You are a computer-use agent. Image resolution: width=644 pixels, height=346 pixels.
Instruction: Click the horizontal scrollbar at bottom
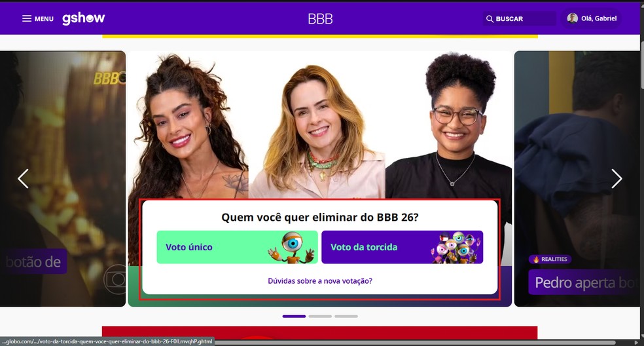[415, 342]
